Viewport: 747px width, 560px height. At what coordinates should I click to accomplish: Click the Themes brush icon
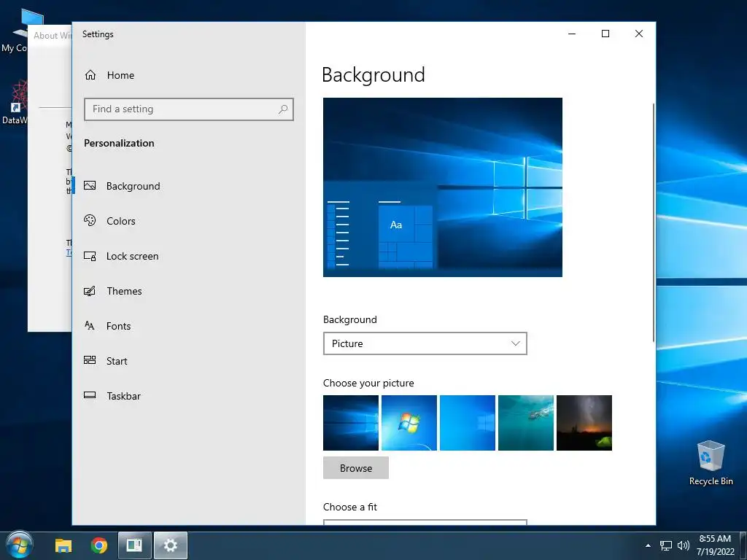(x=90, y=290)
